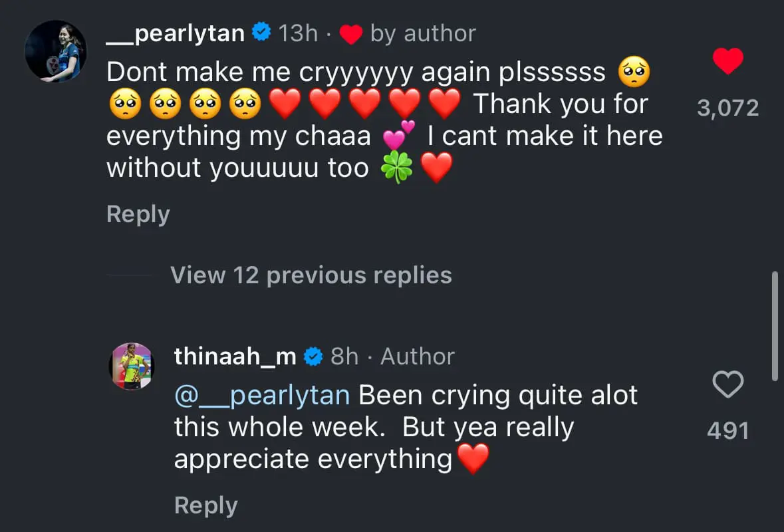This screenshot has width=784, height=532.
Task: Like thinaah_m's reply with the heart outline
Action: click(x=727, y=385)
